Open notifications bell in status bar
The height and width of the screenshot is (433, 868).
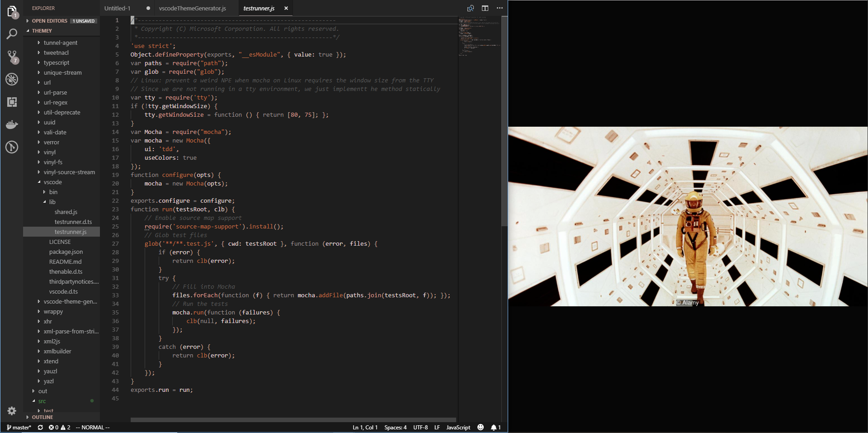click(495, 428)
